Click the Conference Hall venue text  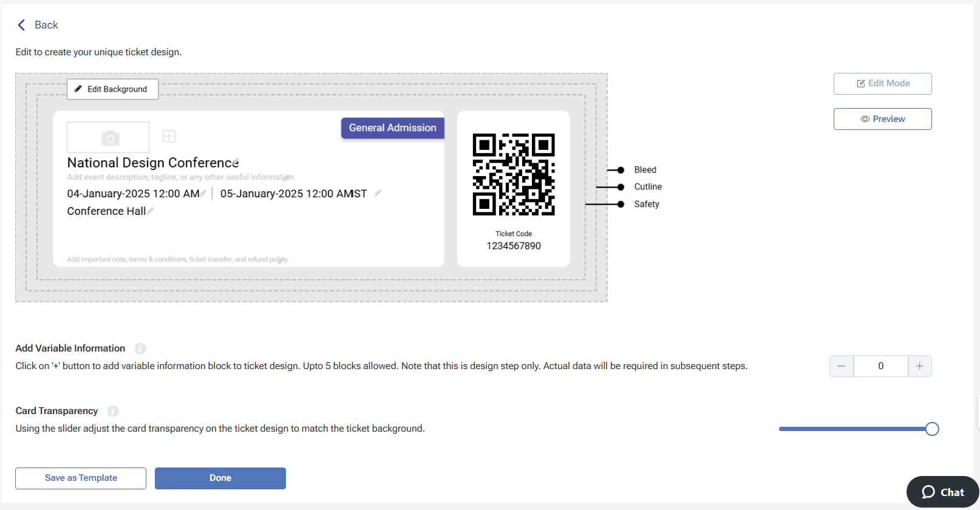coord(106,211)
